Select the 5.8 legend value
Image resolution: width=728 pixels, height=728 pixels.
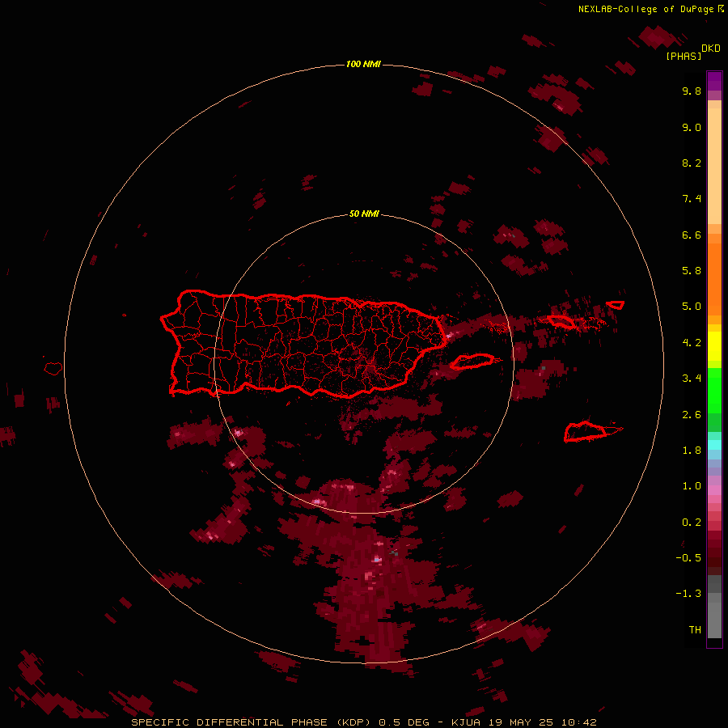click(x=692, y=271)
